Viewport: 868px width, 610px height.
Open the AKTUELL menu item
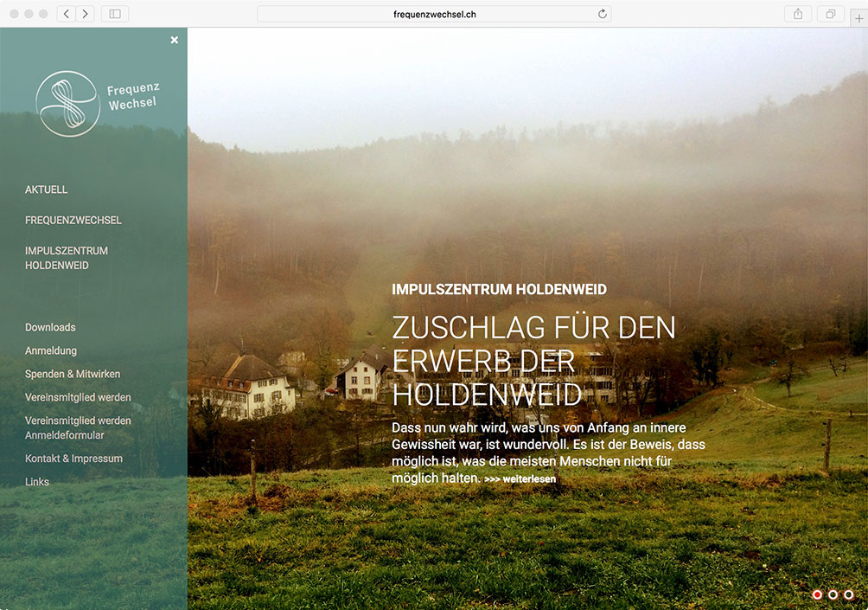pos(47,189)
